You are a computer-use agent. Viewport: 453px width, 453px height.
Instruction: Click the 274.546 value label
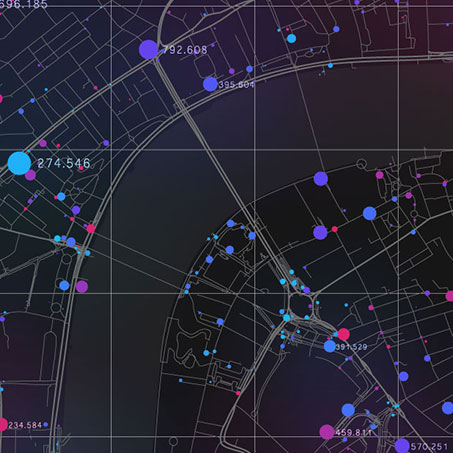pos(64,163)
